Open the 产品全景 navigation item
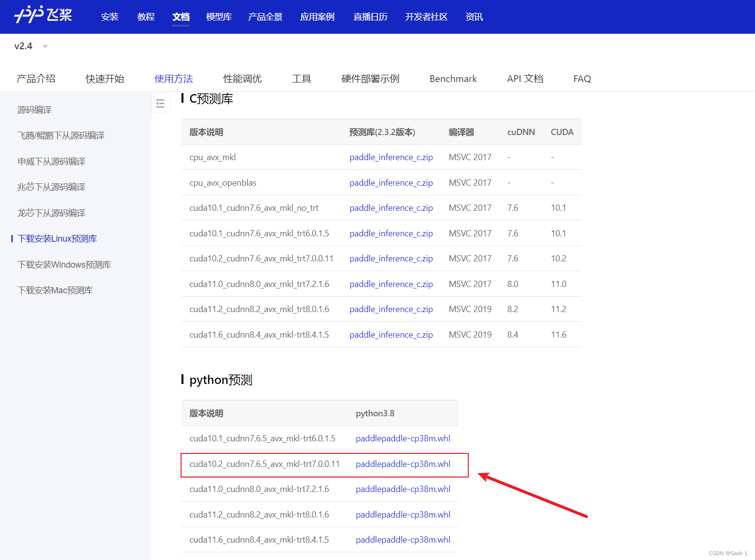 [x=265, y=17]
